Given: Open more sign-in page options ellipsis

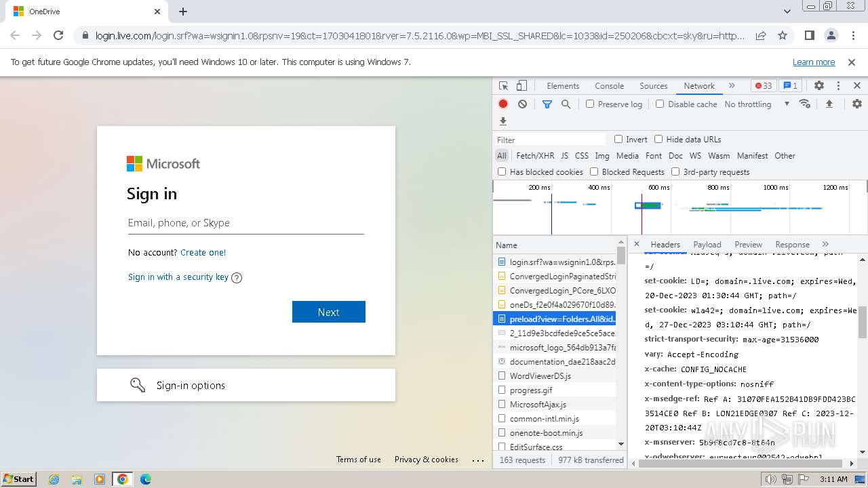Looking at the screenshot, I should (478, 460).
